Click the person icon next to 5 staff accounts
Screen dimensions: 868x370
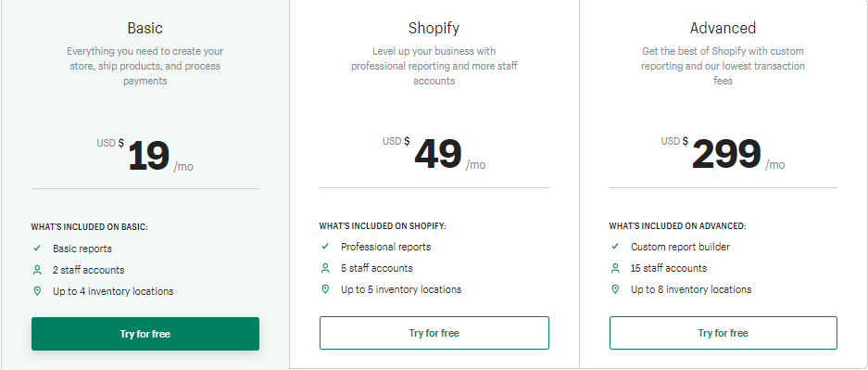click(x=325, y=268)
